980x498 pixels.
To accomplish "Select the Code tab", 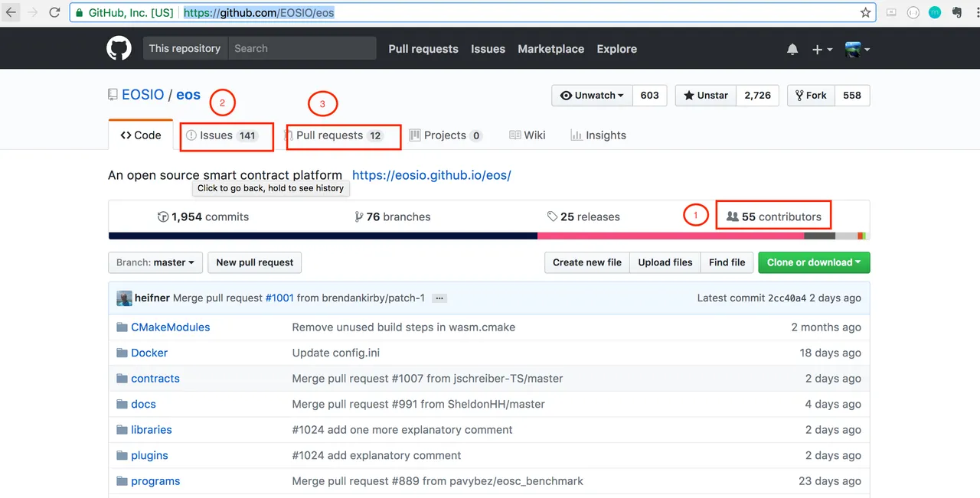I will (x=141, y=135).
